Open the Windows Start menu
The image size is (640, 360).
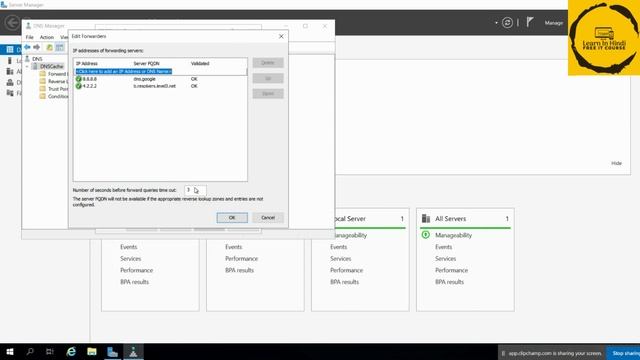[x=10, y=352]
